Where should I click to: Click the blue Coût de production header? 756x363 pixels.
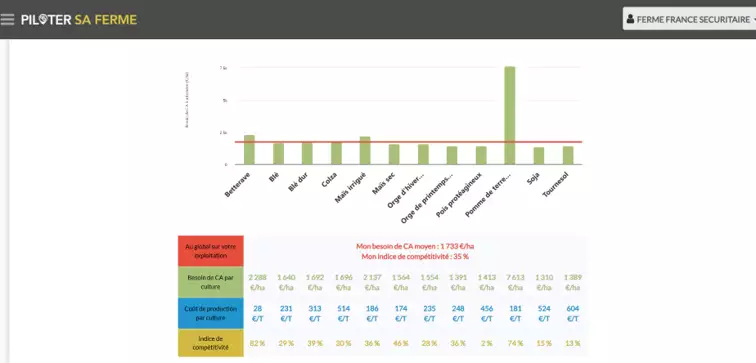pyautogui.click(x=211, y=313)
